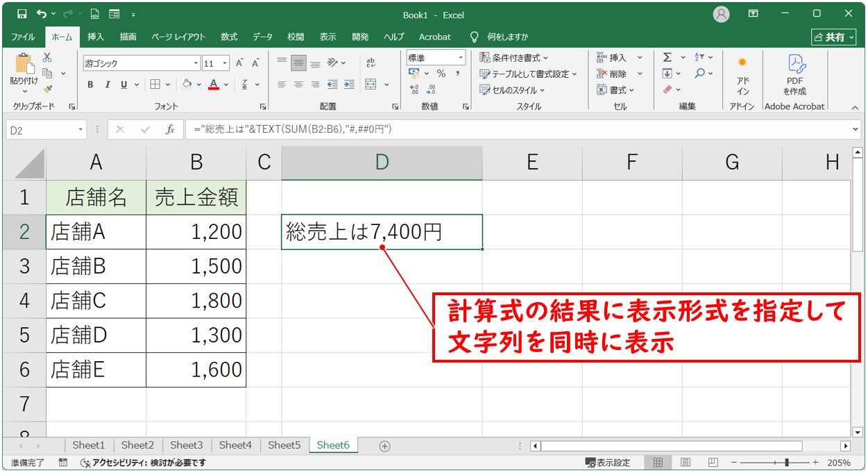Add a new sheet with plus button

click(384, 446)
